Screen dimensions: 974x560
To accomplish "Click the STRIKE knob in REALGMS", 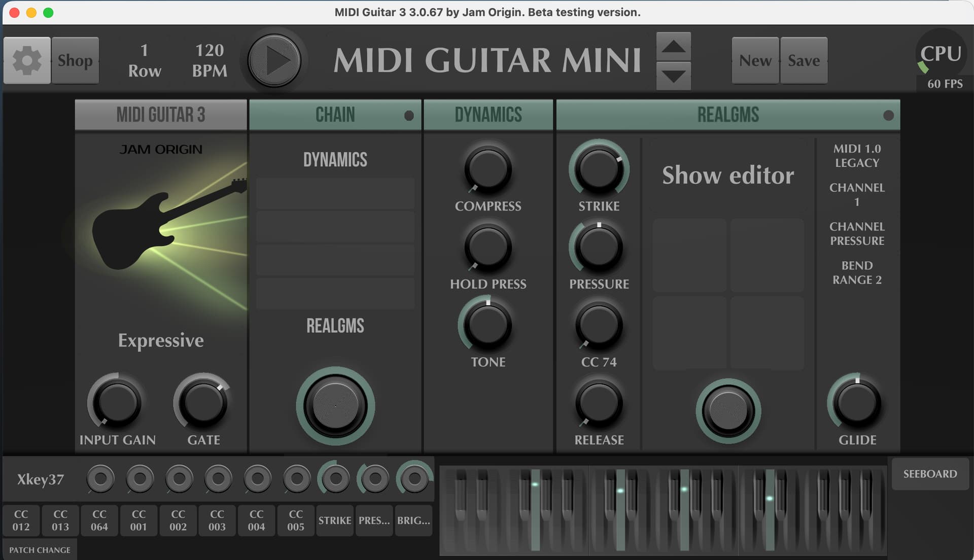I will pyautogui.click(x=599, y=169).
